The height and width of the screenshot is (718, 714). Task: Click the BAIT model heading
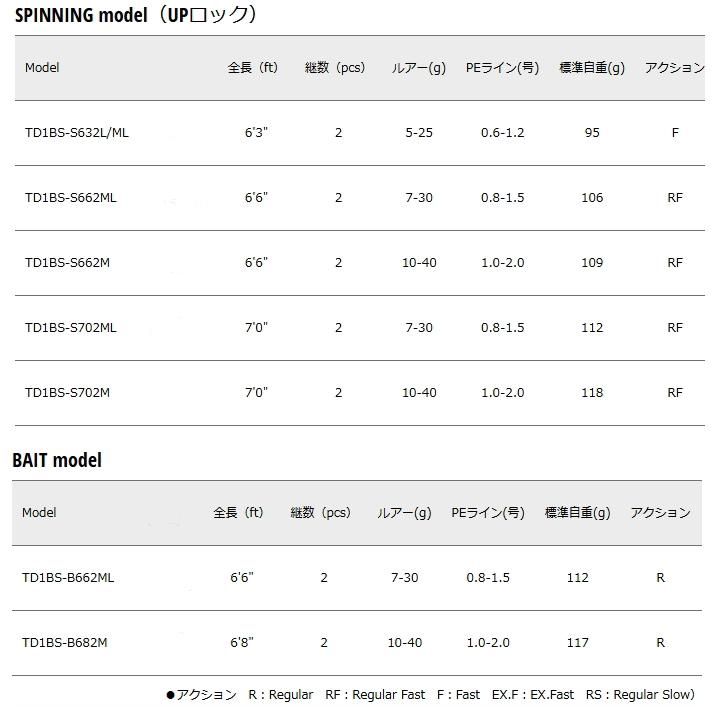57,460
